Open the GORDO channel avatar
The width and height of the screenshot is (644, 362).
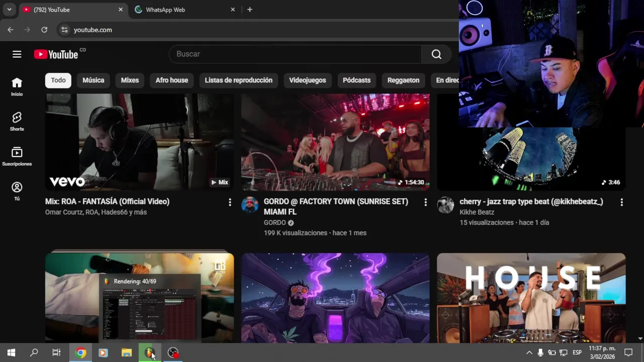[x=250, y=205]
